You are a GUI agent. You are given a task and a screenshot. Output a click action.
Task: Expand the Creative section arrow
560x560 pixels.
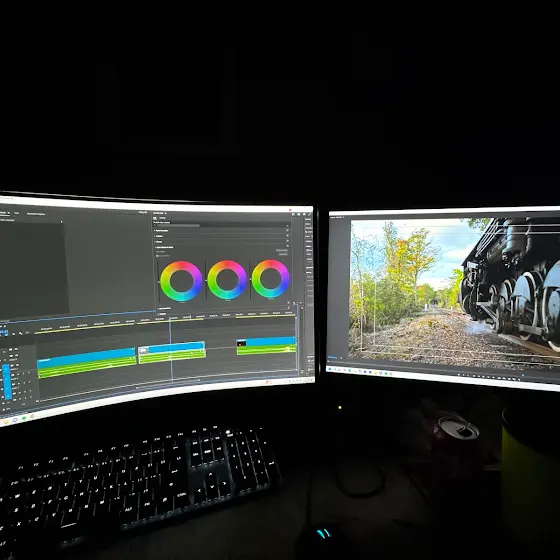point(155,236)
